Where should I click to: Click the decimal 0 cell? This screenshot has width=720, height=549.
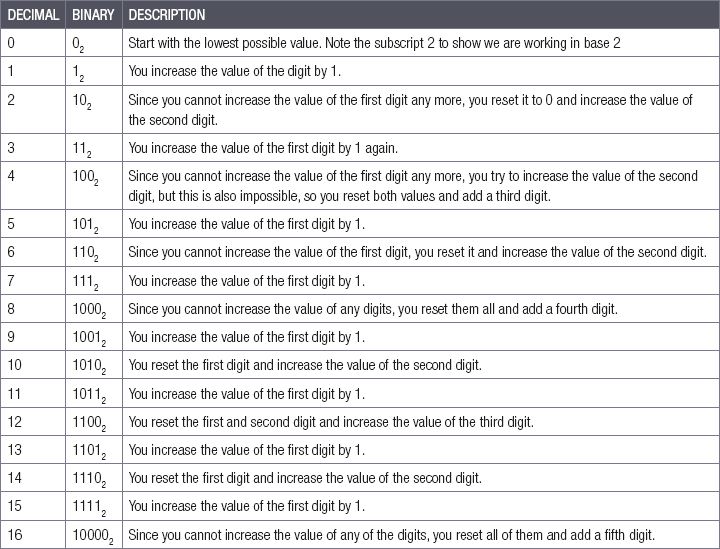coord(11,45)
